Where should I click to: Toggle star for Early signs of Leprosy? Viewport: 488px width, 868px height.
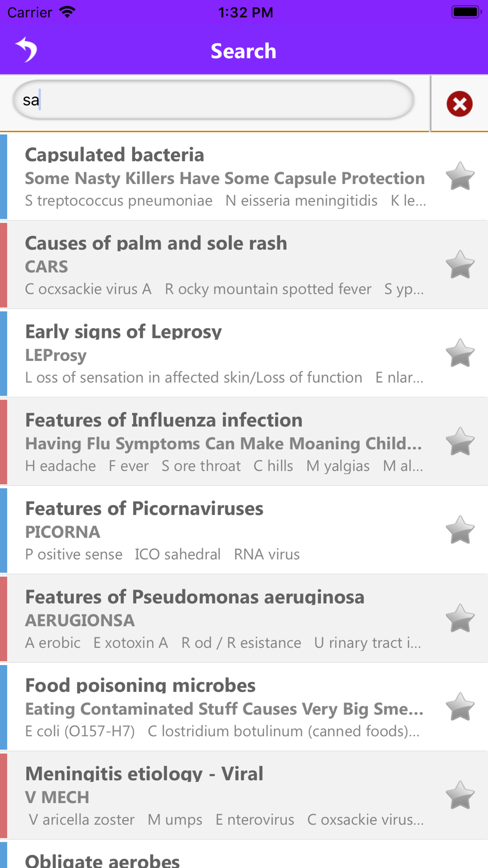(460, 353)
